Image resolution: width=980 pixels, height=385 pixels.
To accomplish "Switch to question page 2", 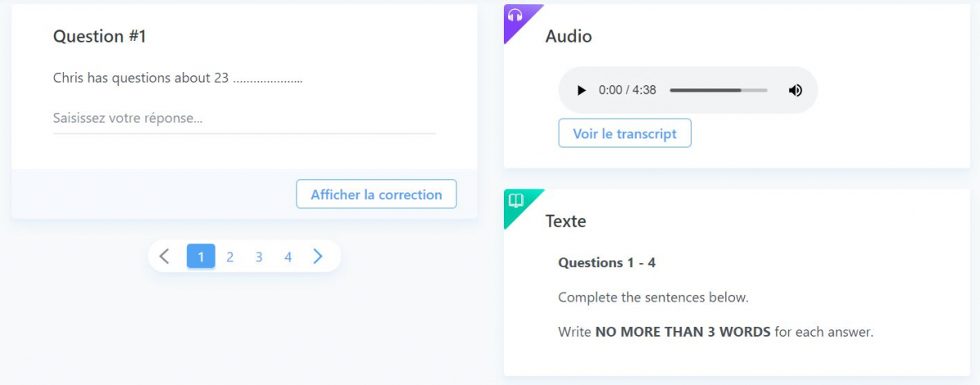I will click(x=230, y=257).
